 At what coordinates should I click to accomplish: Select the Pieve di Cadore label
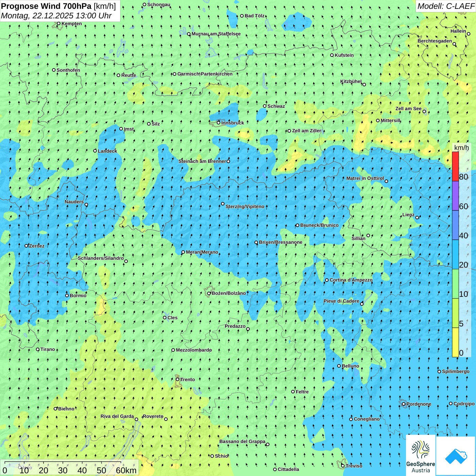(x=341, y=301)
